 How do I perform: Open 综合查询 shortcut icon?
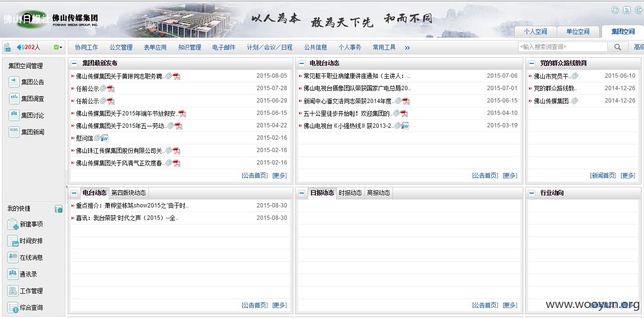(13, 308)
